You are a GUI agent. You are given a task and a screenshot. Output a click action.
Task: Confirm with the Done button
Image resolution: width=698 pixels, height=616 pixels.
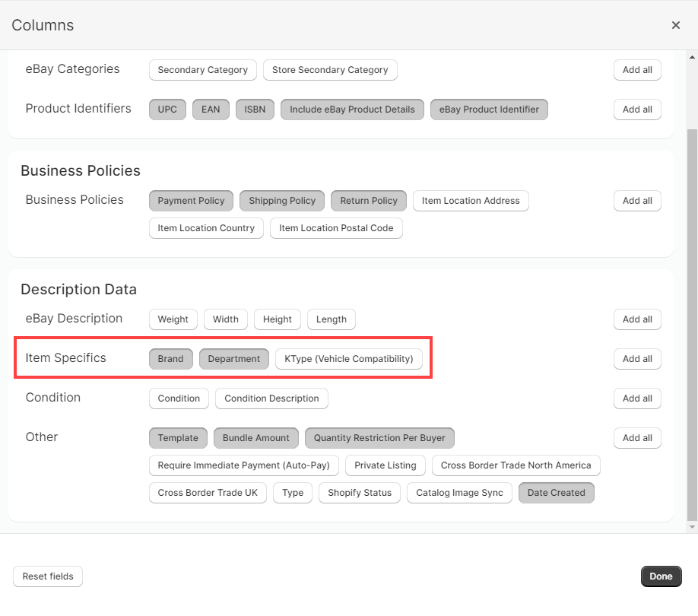(x=661, y=576)
